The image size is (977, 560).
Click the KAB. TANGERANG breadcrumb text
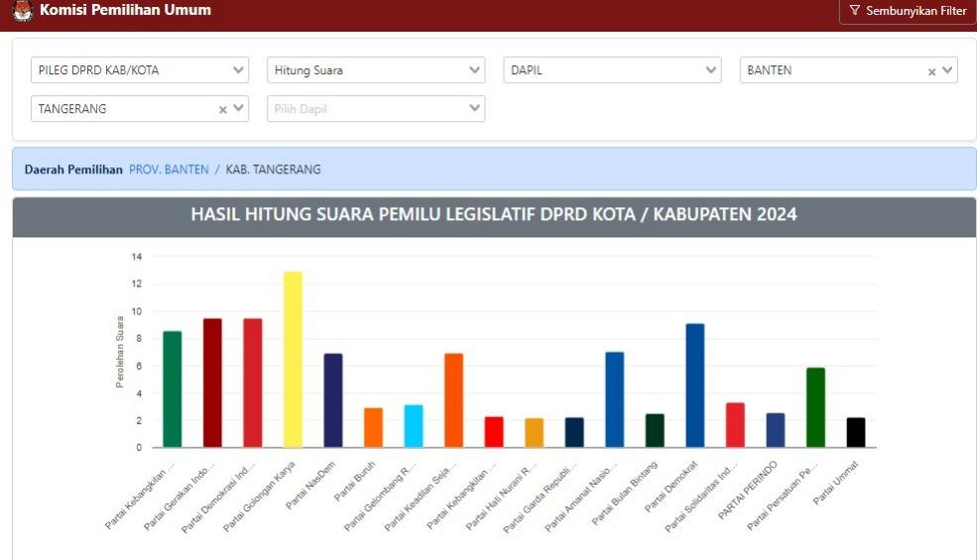[273, 169]
